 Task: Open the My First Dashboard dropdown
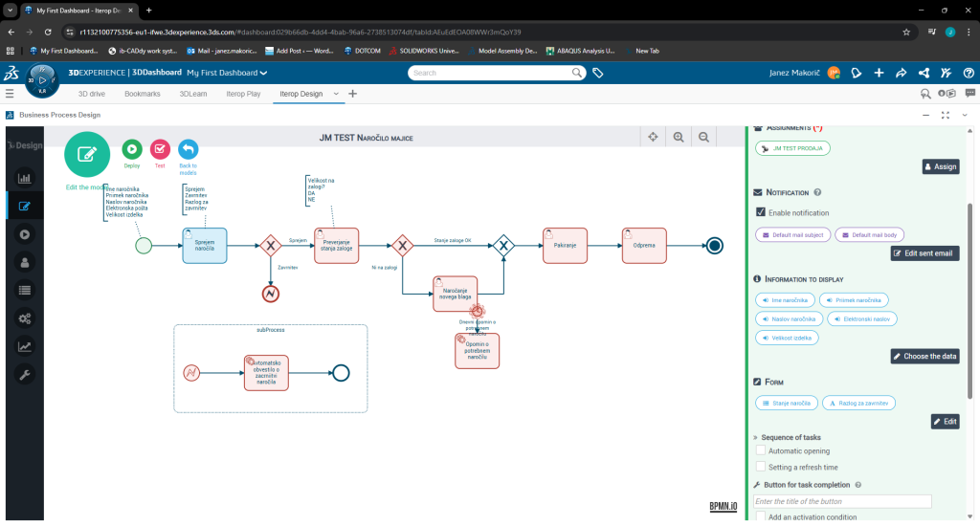pyautogui.click(x=227, y=73)
